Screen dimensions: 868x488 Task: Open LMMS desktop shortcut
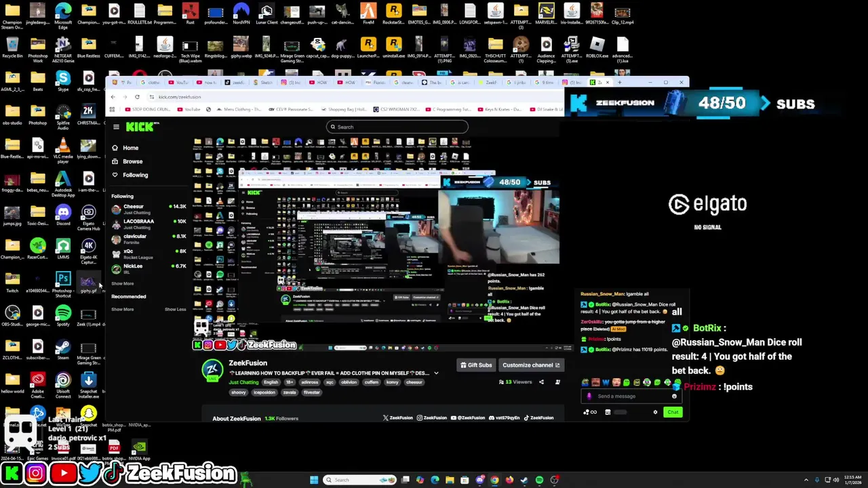[x=63, y=249]
